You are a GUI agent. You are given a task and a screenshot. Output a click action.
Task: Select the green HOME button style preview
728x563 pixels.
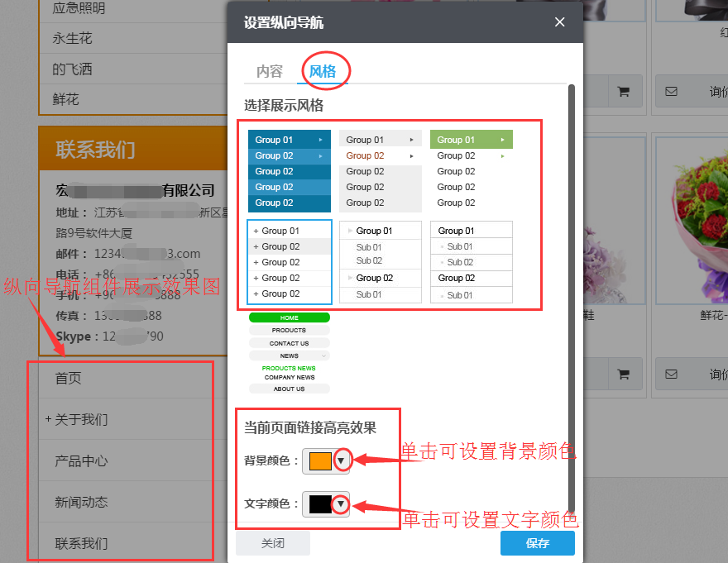click(x=289, y=317)
